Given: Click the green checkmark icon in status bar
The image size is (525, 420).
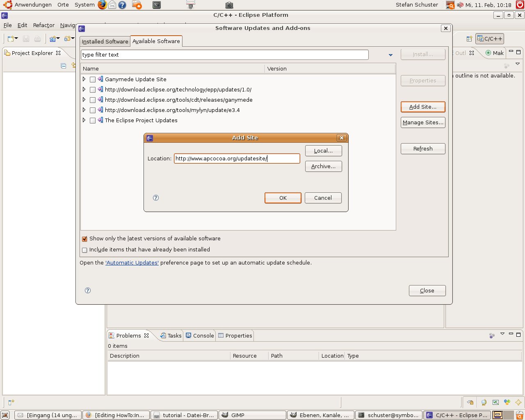Looking at the screenshot, I should (495, 402).
